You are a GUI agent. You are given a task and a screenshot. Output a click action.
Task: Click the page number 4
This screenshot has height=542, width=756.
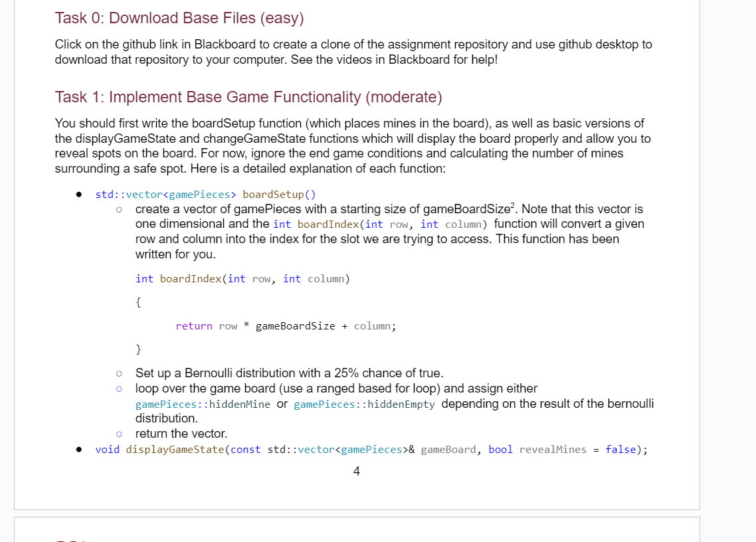(356, 471)
